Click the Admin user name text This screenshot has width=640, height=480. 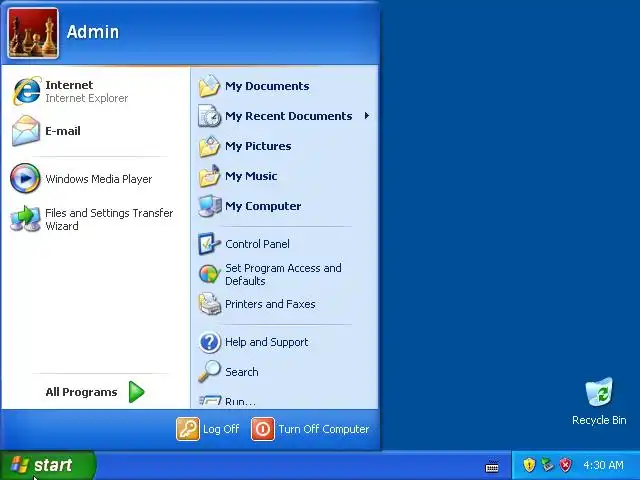coord(93,32)
